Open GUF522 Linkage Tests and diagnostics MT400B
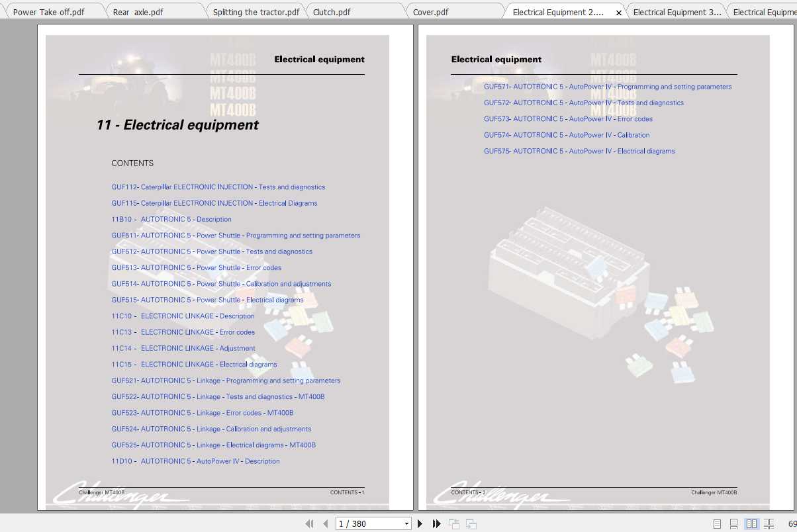This screenshot has height=532, width=797. [x=218, y=397]
